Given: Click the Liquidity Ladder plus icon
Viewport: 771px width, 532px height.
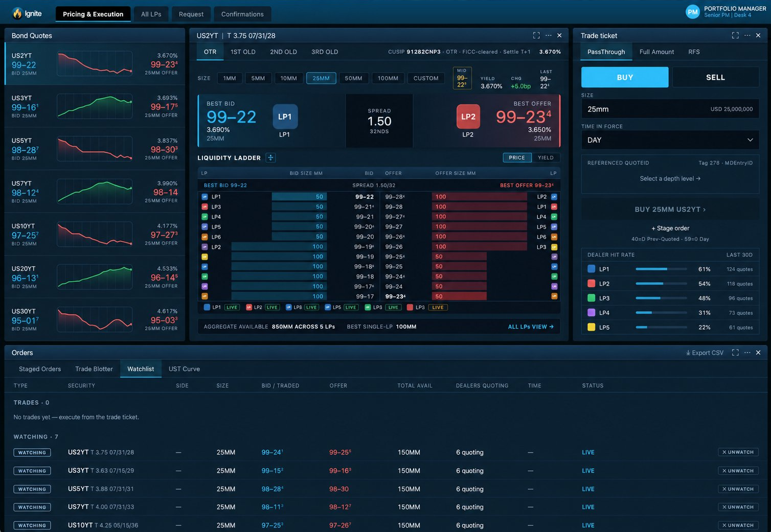Looking at the screenshot, I should coord(271,157).
